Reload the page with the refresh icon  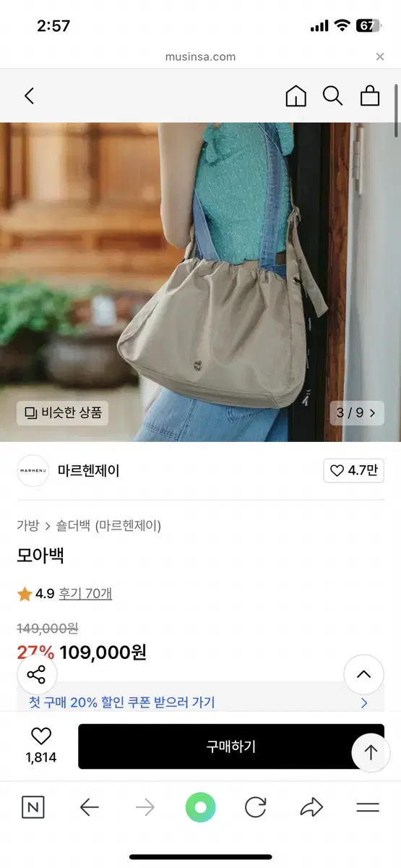coord(256,807)
